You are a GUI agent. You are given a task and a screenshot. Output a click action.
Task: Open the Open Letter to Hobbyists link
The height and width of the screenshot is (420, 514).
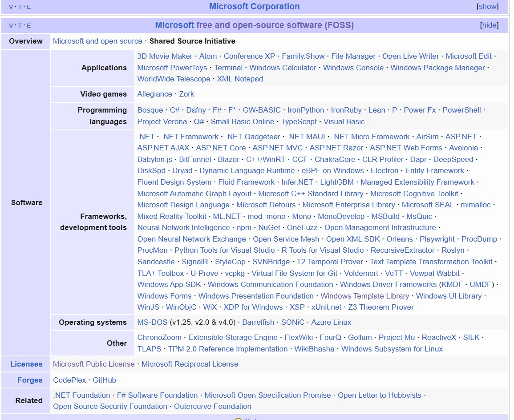tap(379, 396)
